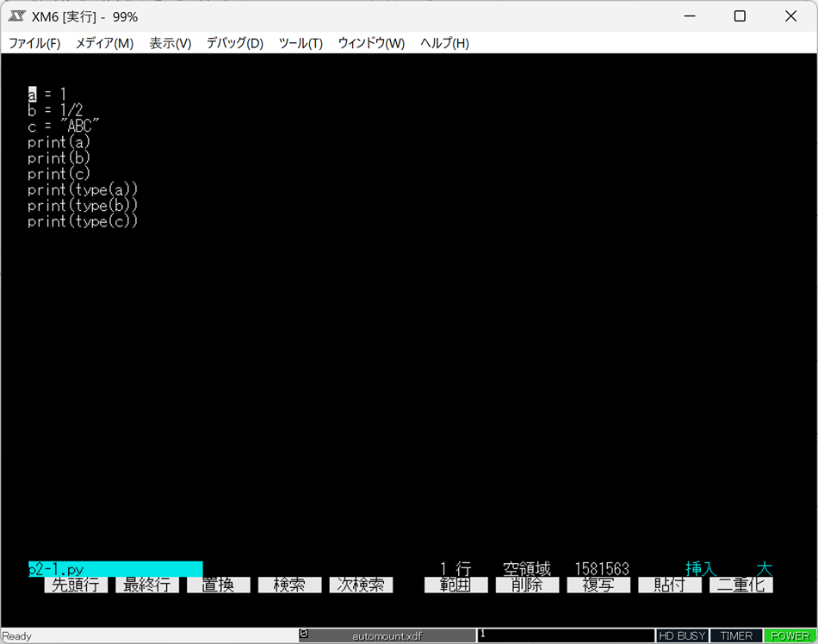Click the line print(b)
Image resolution: width=818 pixels, height=644 pixels.
click(x=59, y=158)
